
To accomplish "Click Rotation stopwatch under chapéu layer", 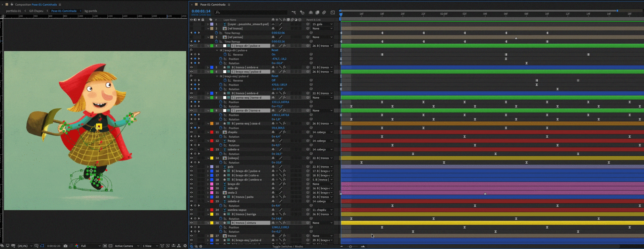I will [x=221, y=137].
